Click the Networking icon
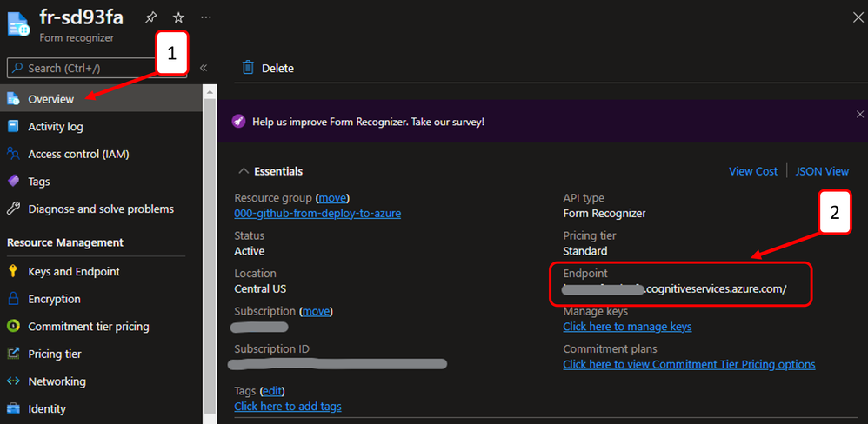The image size is (868, 424). tap(13, 381)
